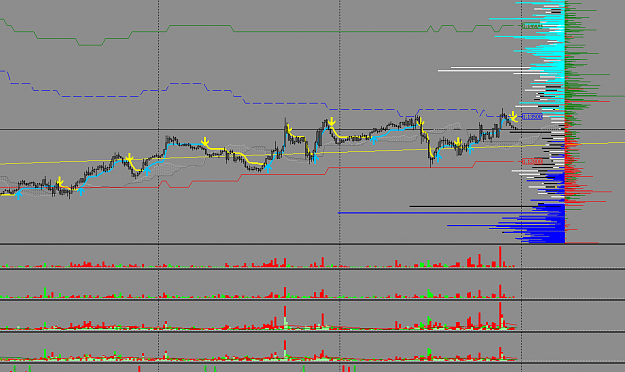Image resolution: width=625 pixels, height=372 pixels.
Task: Select the long blue horizontal level line
Action: [451, 213]
